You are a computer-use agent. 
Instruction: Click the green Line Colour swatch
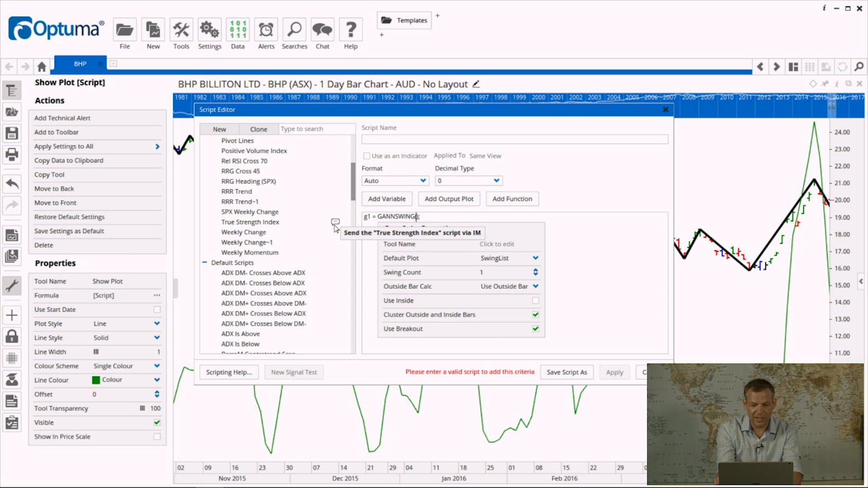tap(96, 380)
